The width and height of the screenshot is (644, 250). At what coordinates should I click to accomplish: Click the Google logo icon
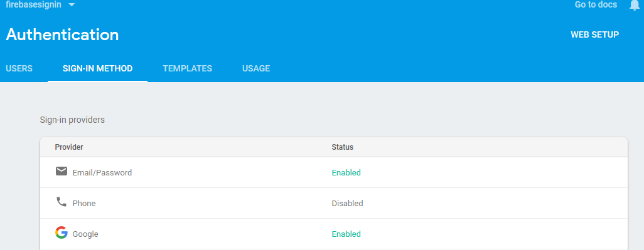point(61,232)
